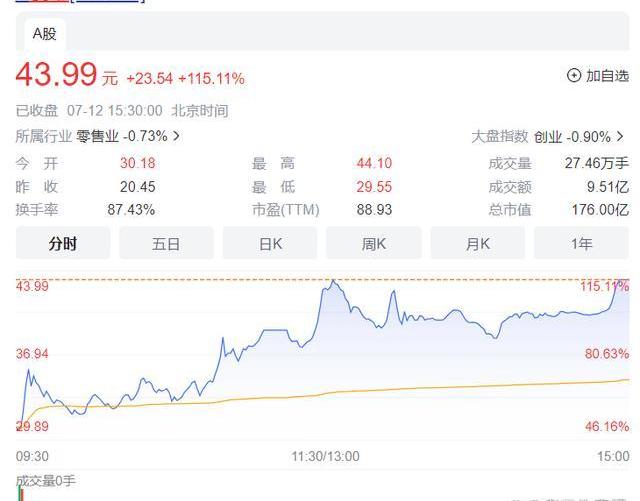
Task: Click the 换手率 value 87.43%
Action: (x=131, y=210)
